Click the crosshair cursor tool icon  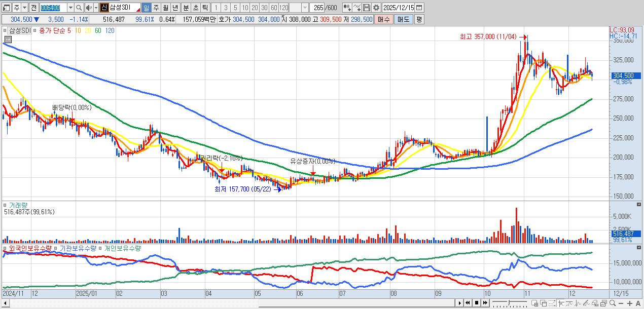coord(561,303)
